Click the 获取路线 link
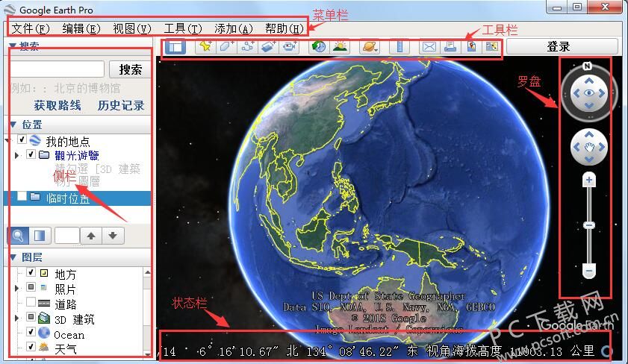 pyautogui.click(x=57, y=105)
